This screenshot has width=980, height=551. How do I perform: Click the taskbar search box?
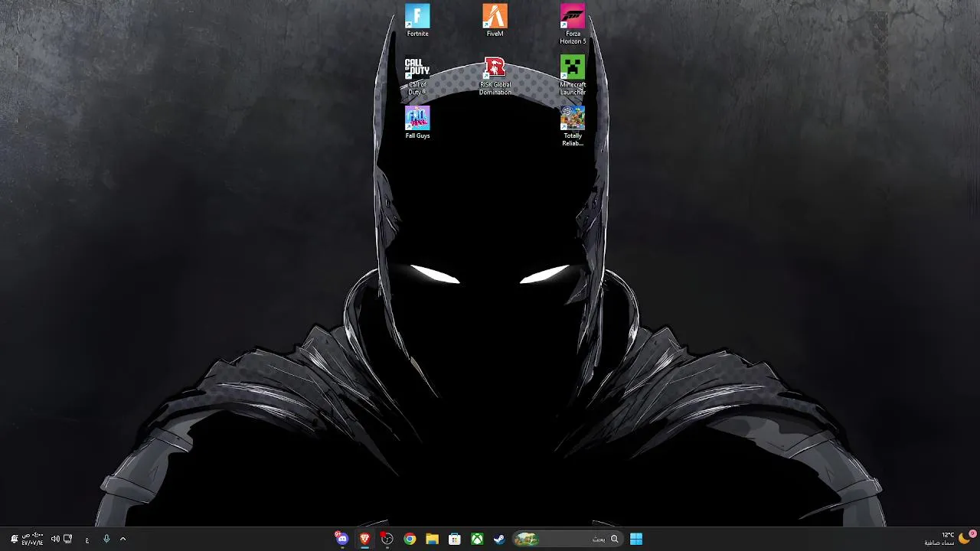[x=567, y=539]
